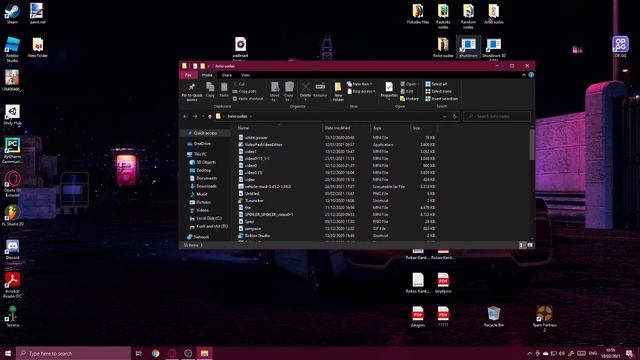Open the recent locations dropdown arrow
The image size is (640, 360).
tap(203, 117)
